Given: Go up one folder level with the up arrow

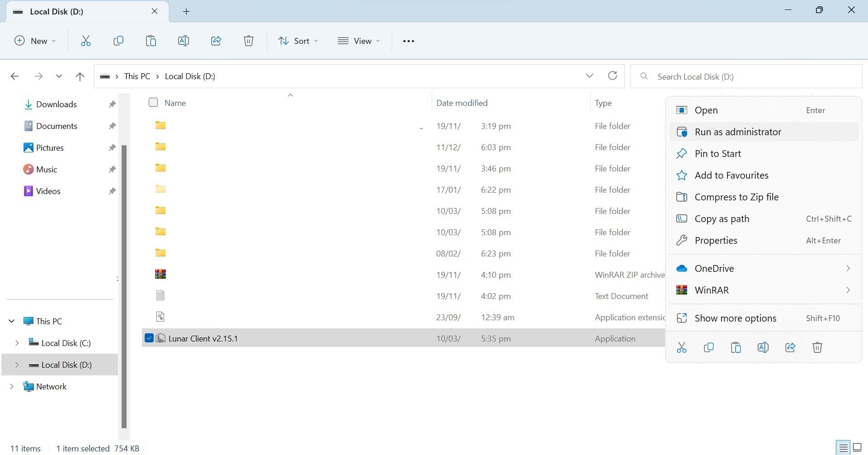Looking at the screenshot, I should 80,76.
